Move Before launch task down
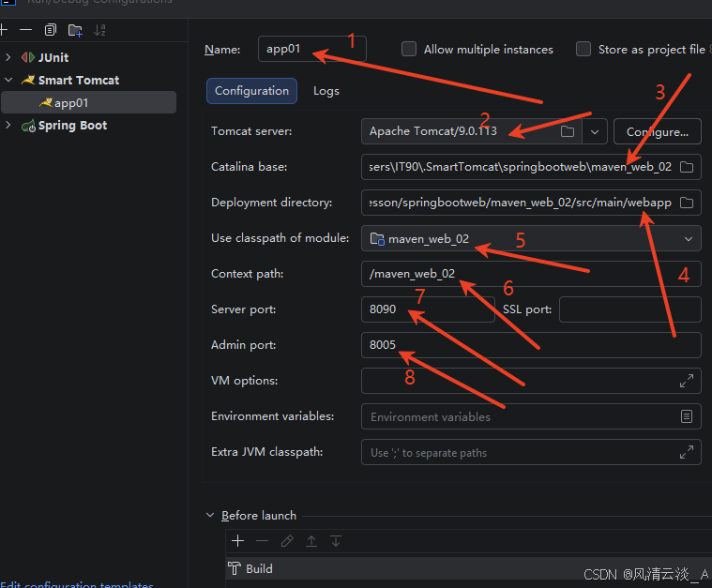The image size is (712, 588). point(336,541)
